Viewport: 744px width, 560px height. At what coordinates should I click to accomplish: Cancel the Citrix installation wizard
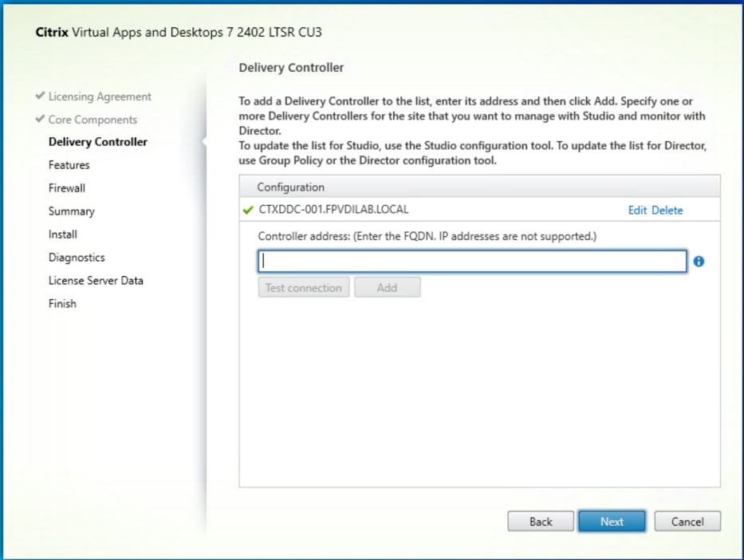[x=687, y=522]
